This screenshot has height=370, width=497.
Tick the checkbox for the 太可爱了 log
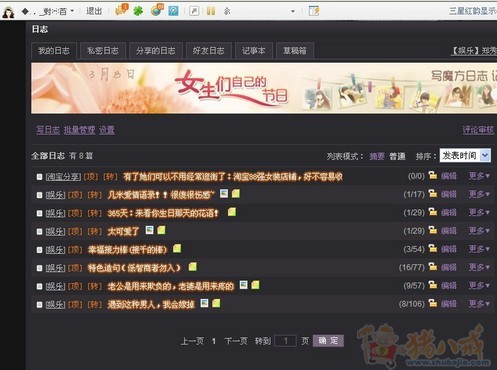click(39, 231)
